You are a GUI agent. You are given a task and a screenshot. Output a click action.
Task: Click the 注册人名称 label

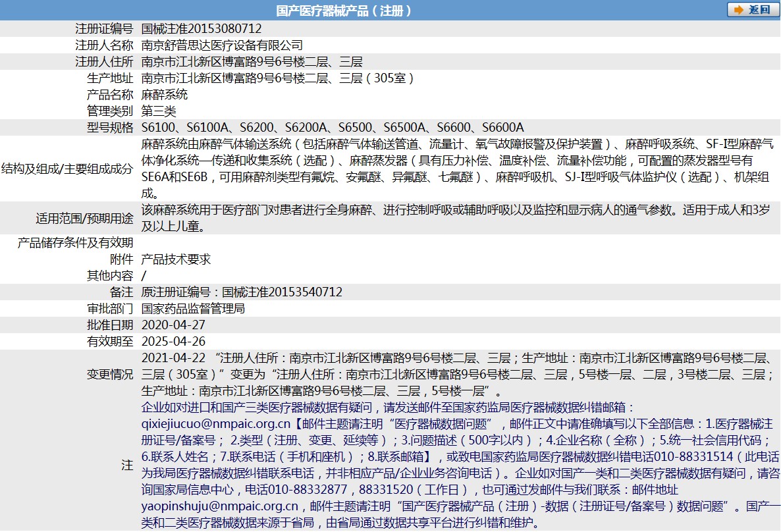pos(104,45)
